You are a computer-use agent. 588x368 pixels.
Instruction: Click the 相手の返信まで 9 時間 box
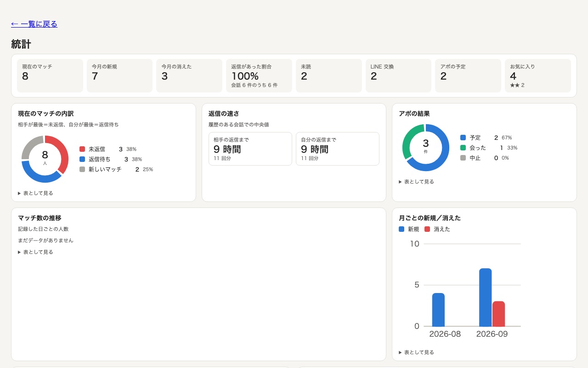(x=250, y=149)
